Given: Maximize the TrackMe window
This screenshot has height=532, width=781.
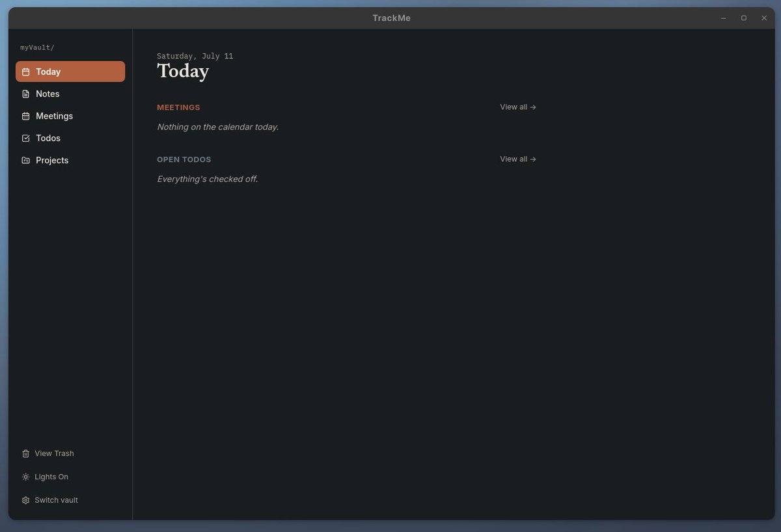Looking at the screenshot, I should 744,18.
